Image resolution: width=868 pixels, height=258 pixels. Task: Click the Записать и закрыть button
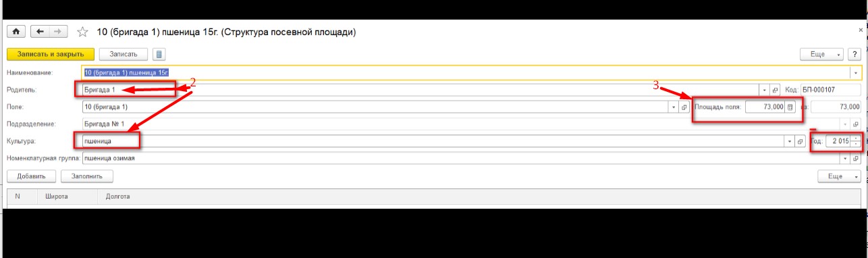tap(50, 54)
